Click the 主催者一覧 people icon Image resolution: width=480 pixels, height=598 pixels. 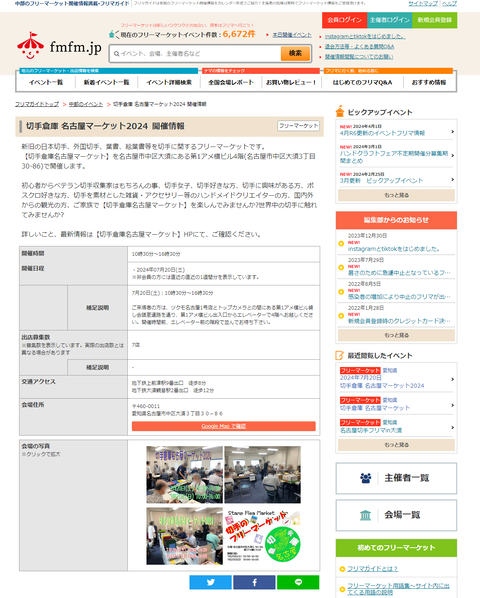point(366,478)
